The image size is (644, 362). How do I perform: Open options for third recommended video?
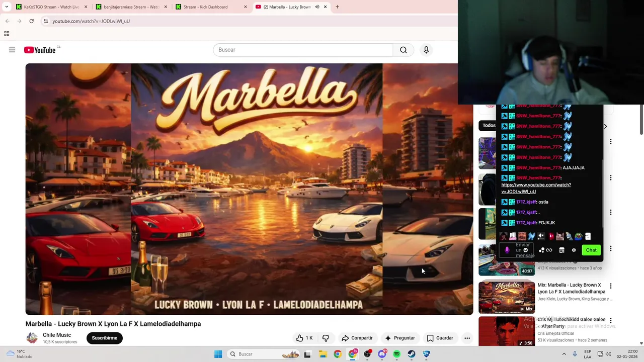click(610, 212)
